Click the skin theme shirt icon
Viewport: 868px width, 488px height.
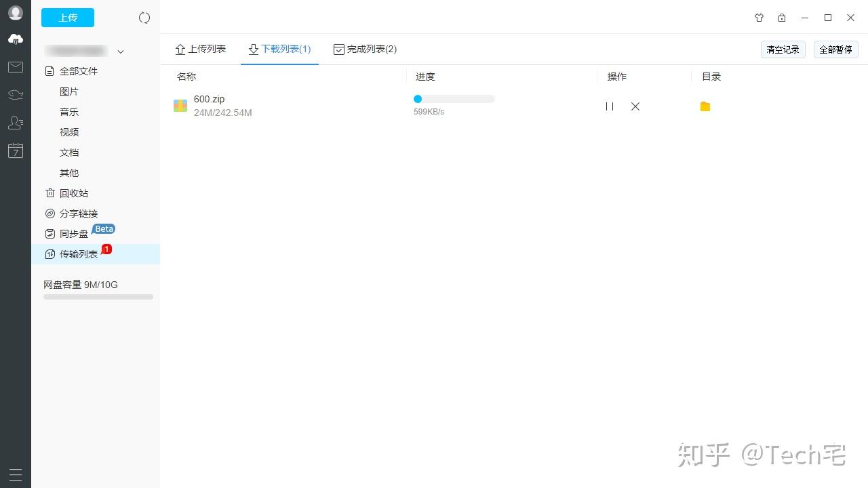[x=759, y=18]
